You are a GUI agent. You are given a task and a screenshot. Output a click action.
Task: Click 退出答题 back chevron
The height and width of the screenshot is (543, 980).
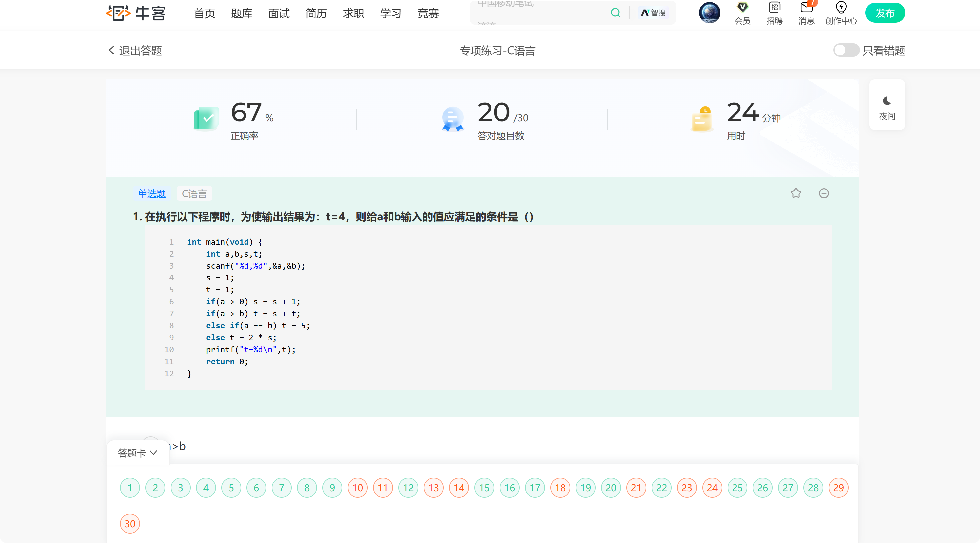[112, 50]
